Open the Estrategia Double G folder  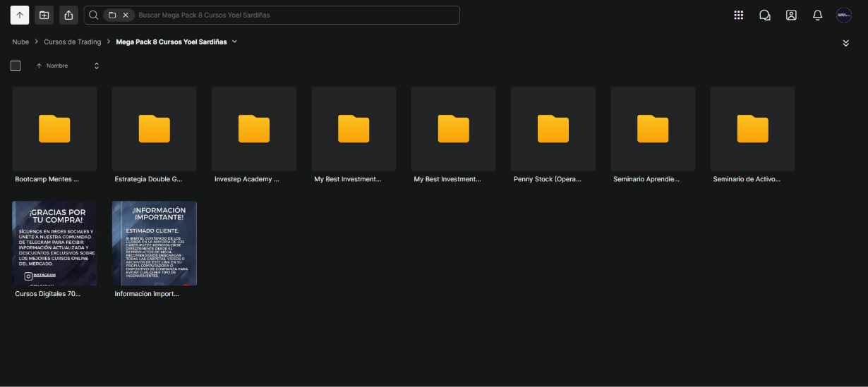coord(155,129)
